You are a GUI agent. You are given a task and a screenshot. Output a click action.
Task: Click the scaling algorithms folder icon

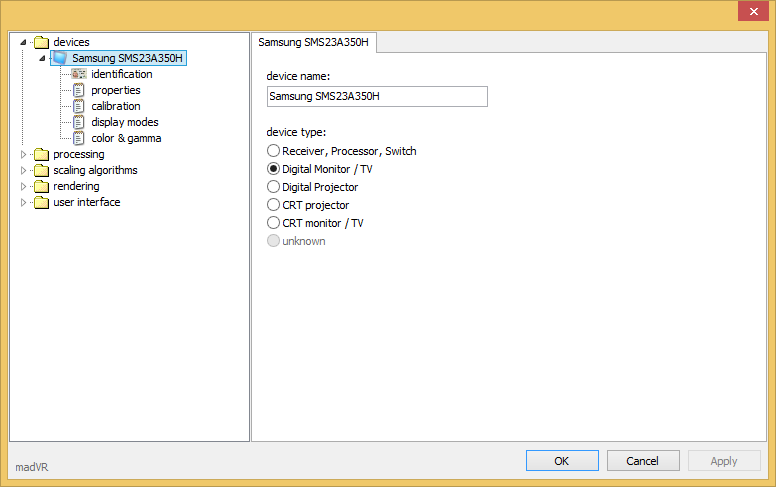(42, 170)
